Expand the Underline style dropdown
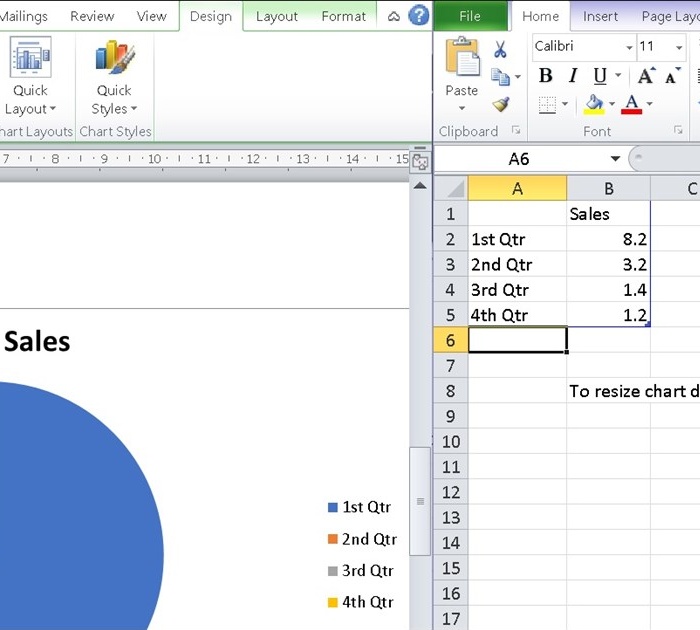This screenshot has height=630, width=700. tap(618, 75)
